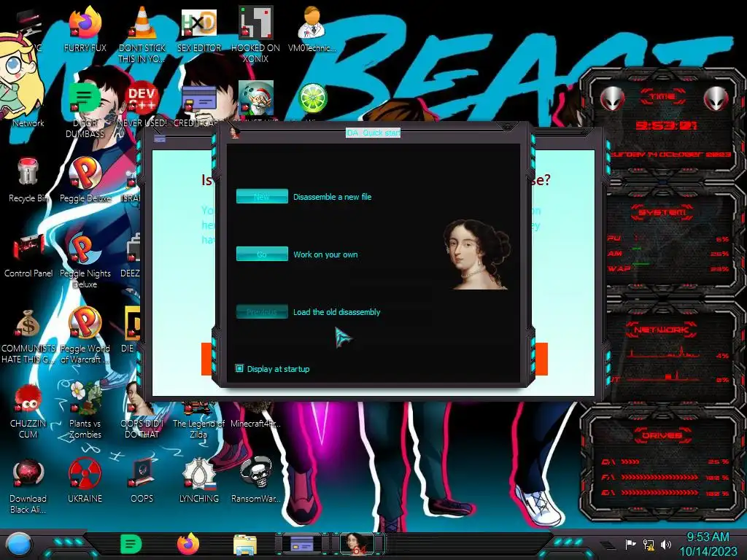Click the C:\ drive usage bar
This screenshot has width=747, height=560.
click(x=630, y=462)
